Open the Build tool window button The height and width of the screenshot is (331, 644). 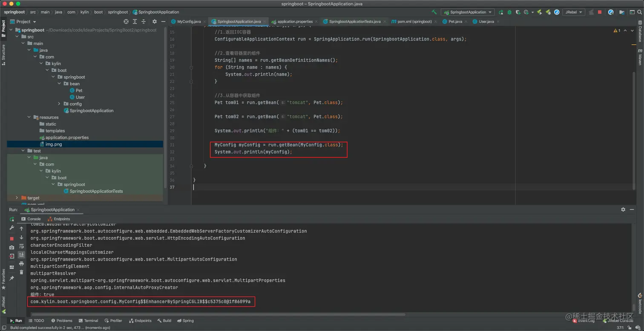click(x=164, y=321)
